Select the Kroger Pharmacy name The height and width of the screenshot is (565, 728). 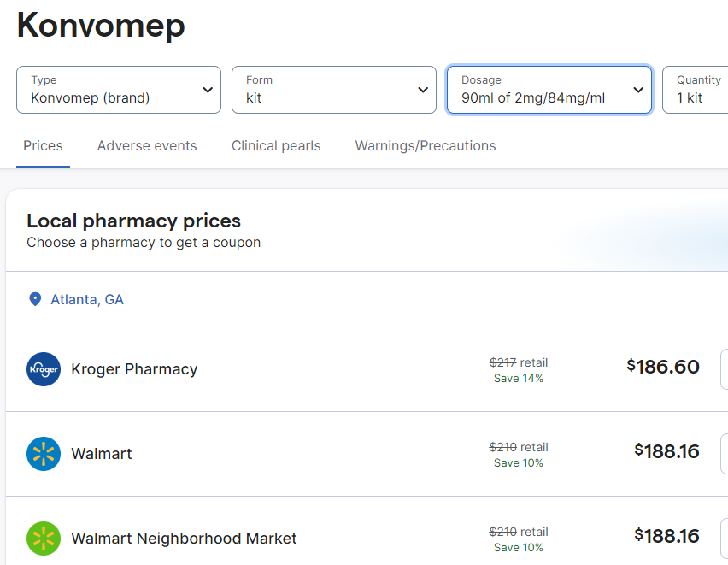(x=134, y=369)
